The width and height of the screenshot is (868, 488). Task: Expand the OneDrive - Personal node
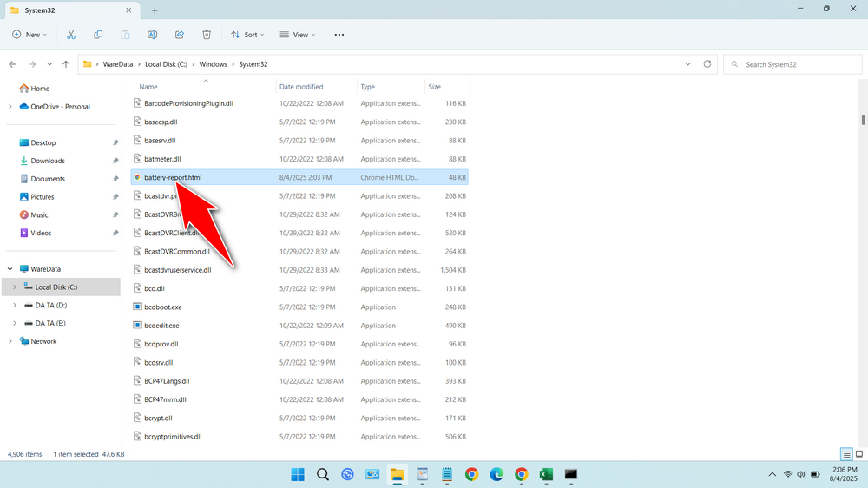pyautogui.click(x=10, y=106)
